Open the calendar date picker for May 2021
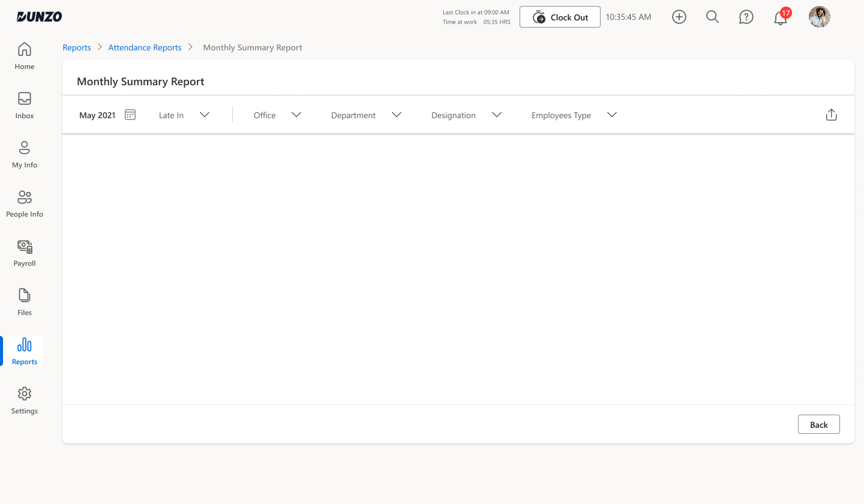 point(130,115)
